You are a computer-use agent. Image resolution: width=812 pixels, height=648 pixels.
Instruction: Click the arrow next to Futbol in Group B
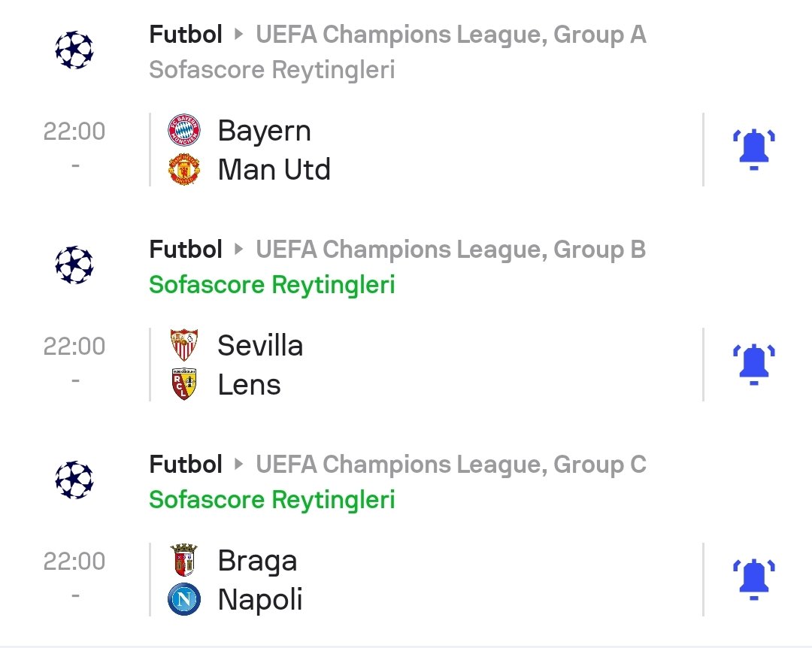pyautogui.click(x=239, y=250)
